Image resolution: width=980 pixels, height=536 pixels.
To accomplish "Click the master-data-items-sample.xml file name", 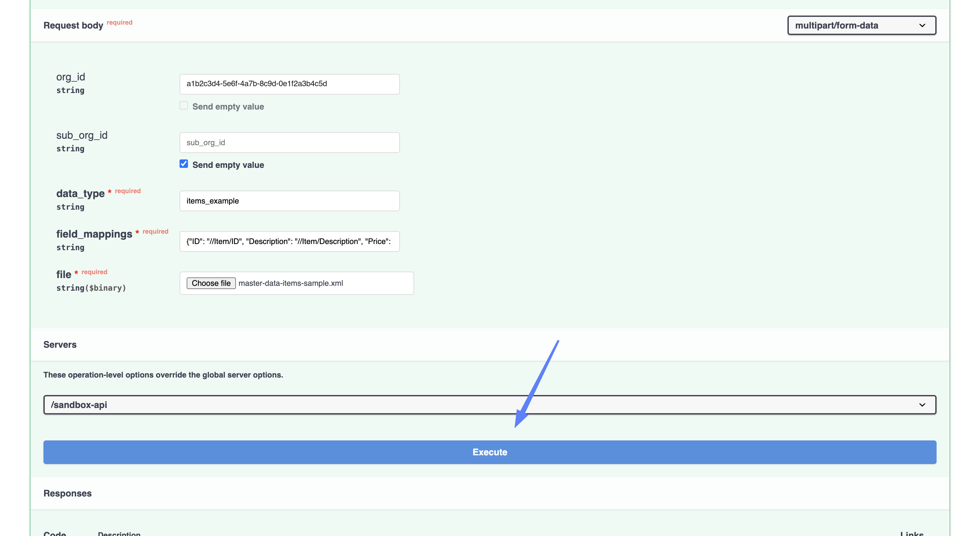I will click(291, 283).
